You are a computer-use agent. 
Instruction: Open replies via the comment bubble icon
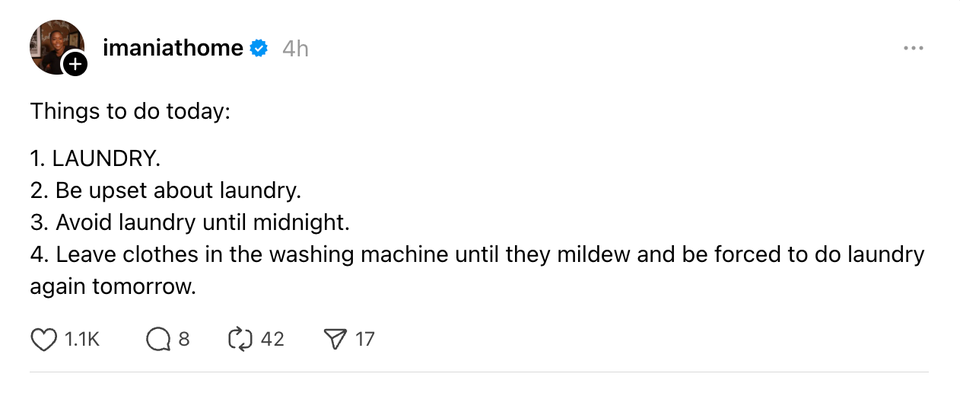pyautogui.click(x=158, y=339)
